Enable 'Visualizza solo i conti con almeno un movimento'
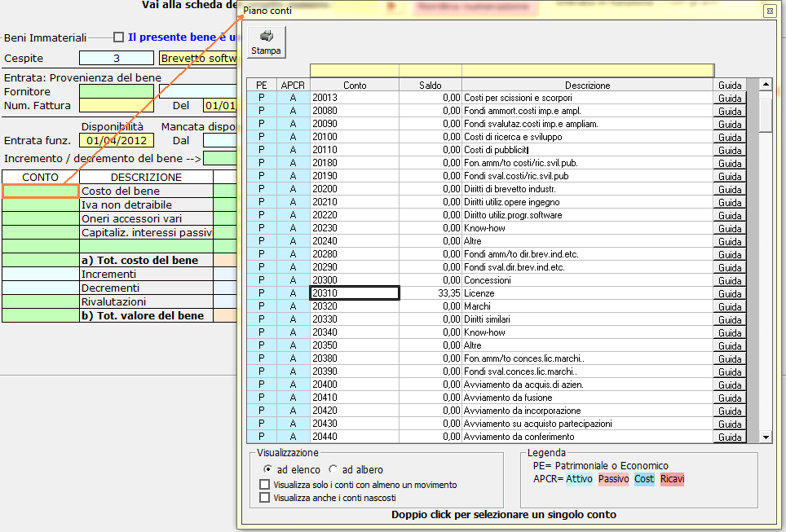The height and width of the screenshot is (532, 786). 264,485
